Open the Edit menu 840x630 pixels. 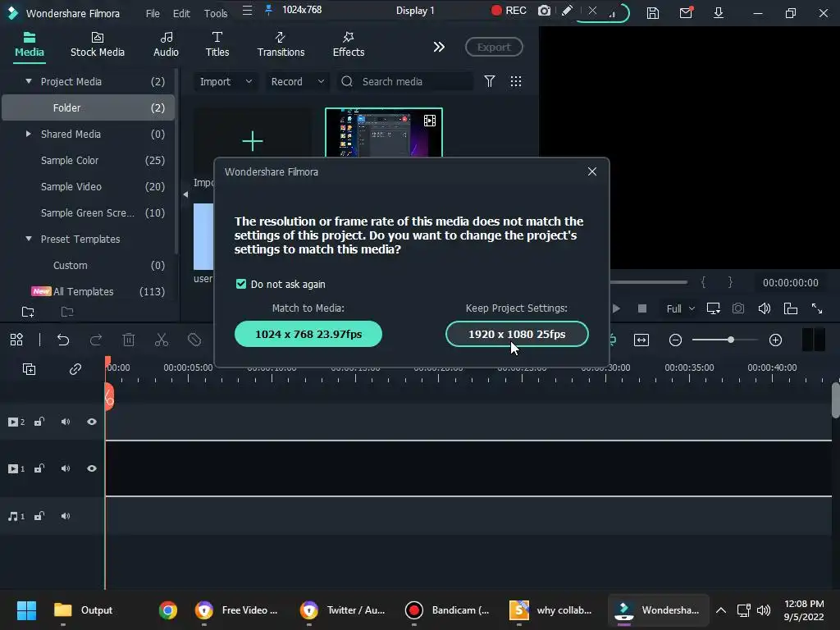[x=181, y=13]
